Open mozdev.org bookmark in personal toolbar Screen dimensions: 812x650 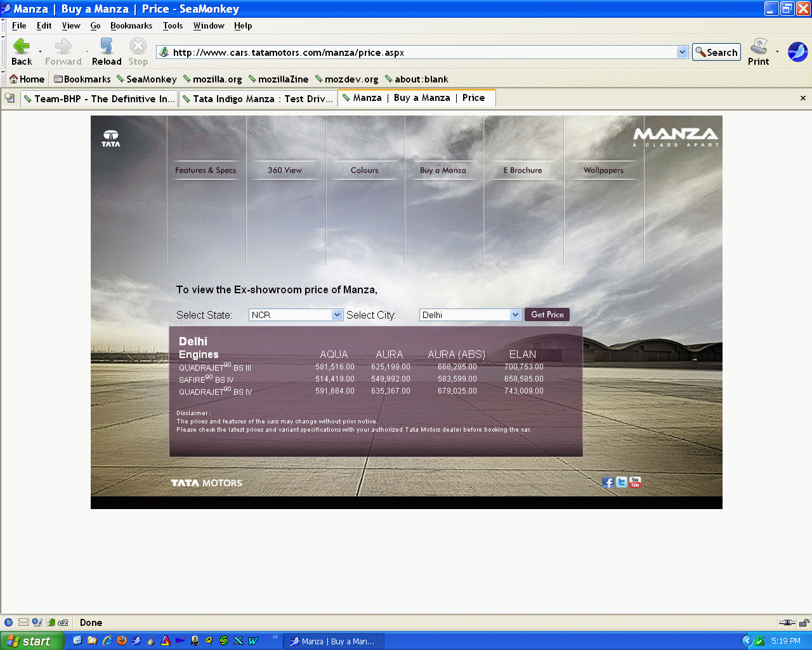347,79
